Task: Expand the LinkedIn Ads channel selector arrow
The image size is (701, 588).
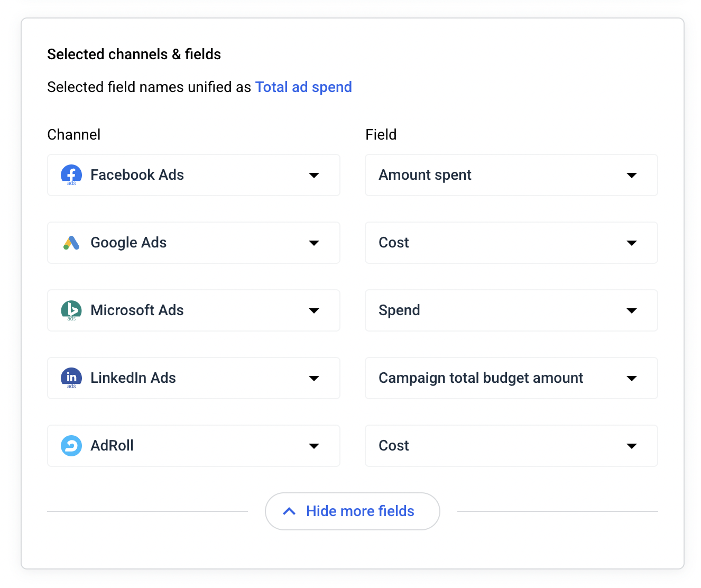Action: pos(314,378)
